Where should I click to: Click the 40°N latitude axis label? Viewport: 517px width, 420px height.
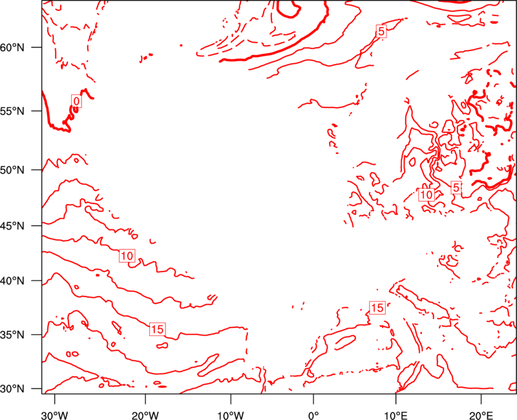pos(12,281)
